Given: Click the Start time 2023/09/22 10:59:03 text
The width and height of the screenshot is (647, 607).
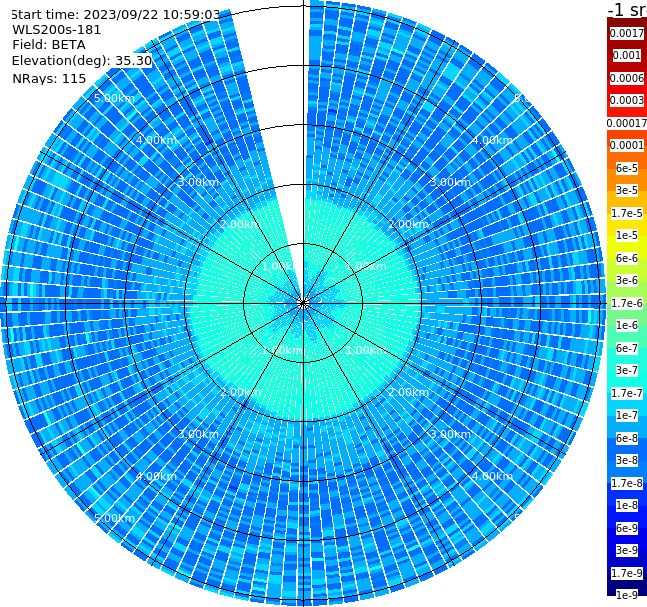Looking at the screenshot, I should click(116, 15).
